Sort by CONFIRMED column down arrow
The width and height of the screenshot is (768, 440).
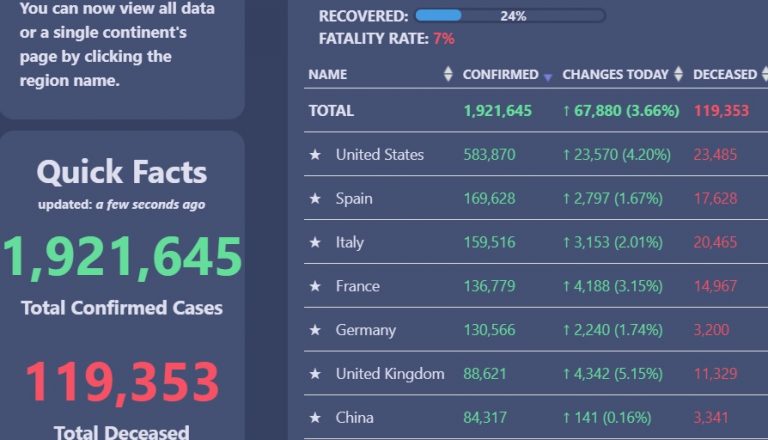pyautogui.click(x=548, y=77)
